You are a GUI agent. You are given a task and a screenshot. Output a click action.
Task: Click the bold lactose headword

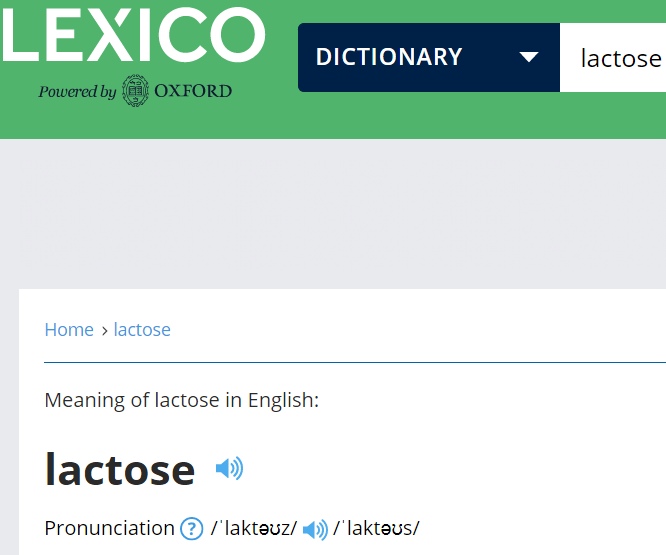tap(120, 470)
